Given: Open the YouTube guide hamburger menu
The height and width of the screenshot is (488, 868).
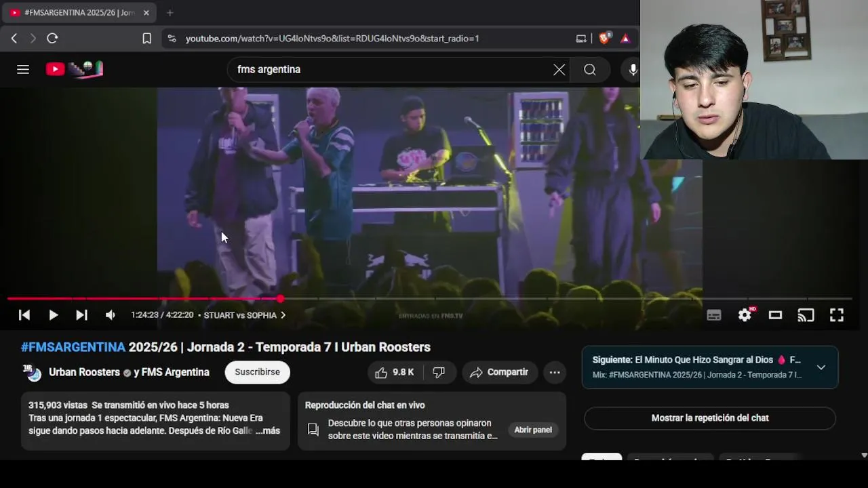Looking at the screenshot, I should pyautogui.click(x=23, y=69).
